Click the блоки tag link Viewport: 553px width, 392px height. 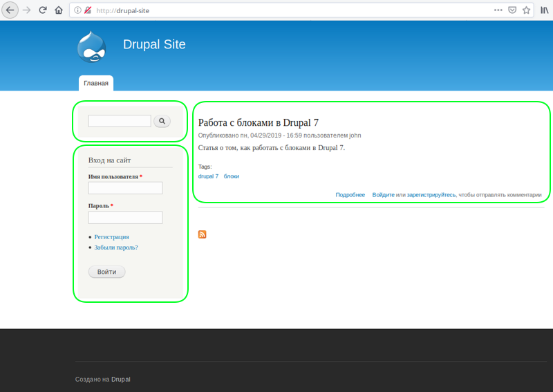[232, 176]
